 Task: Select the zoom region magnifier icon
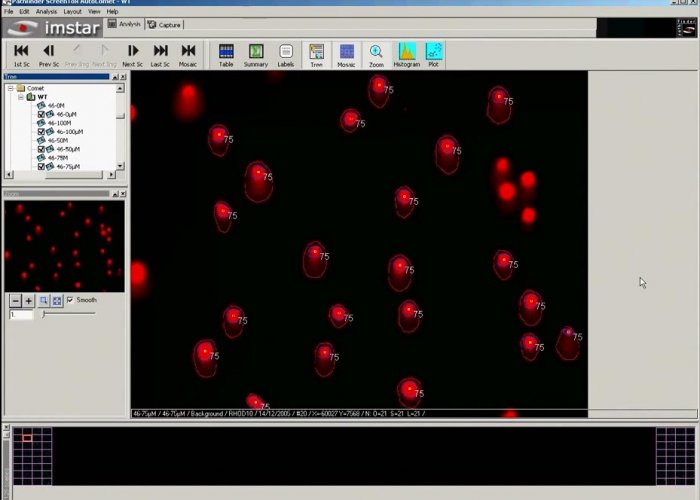point(43,301)
